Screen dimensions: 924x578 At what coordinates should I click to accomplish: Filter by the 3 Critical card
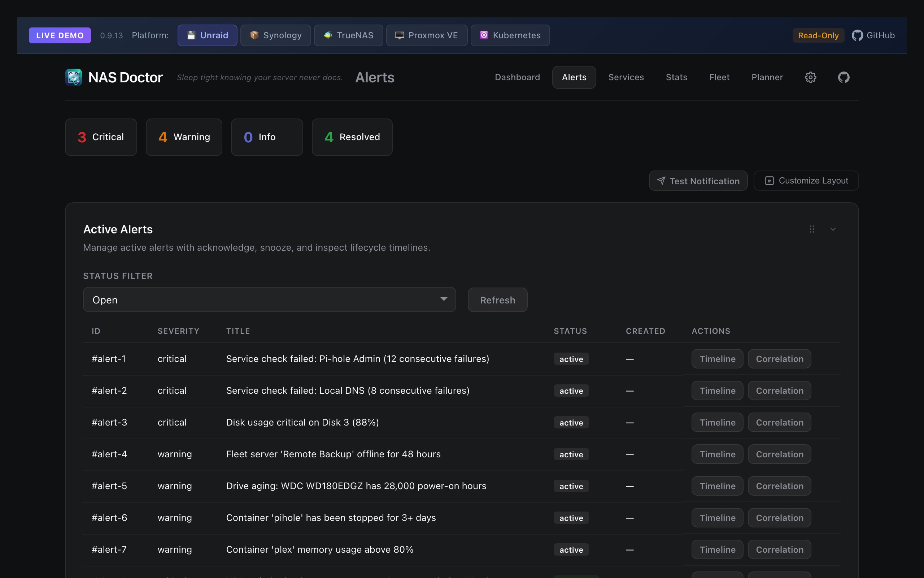101,137
